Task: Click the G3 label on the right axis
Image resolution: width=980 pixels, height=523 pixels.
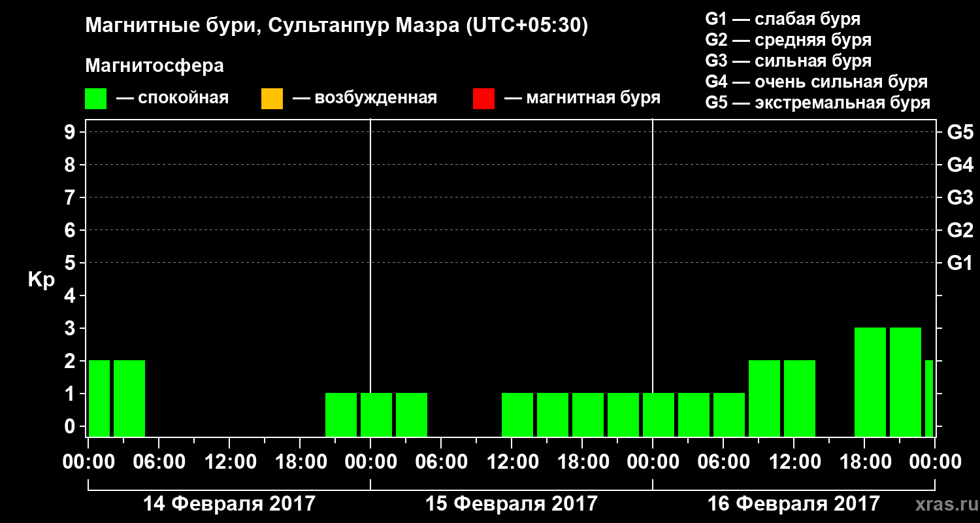Action: coord(960,198)
